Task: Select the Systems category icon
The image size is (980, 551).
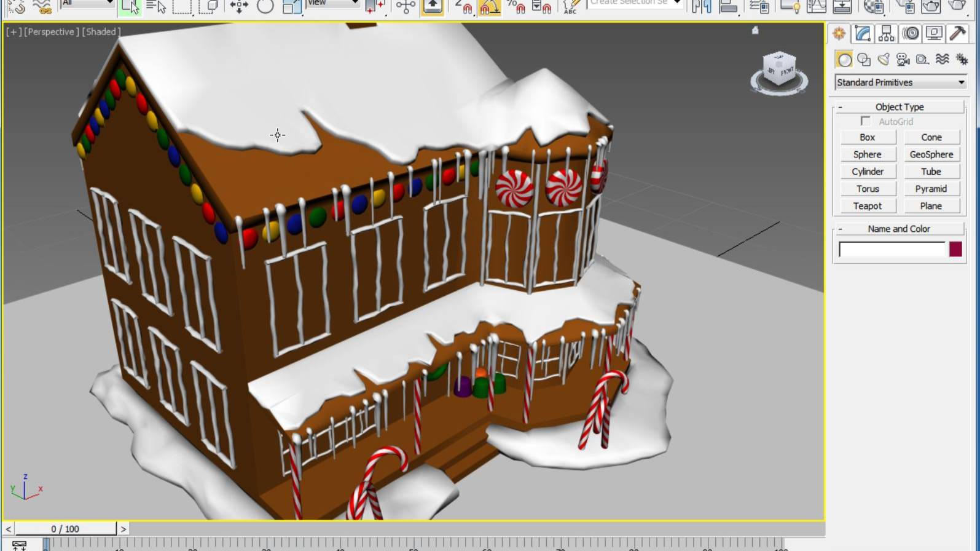Action: (962, 59)
